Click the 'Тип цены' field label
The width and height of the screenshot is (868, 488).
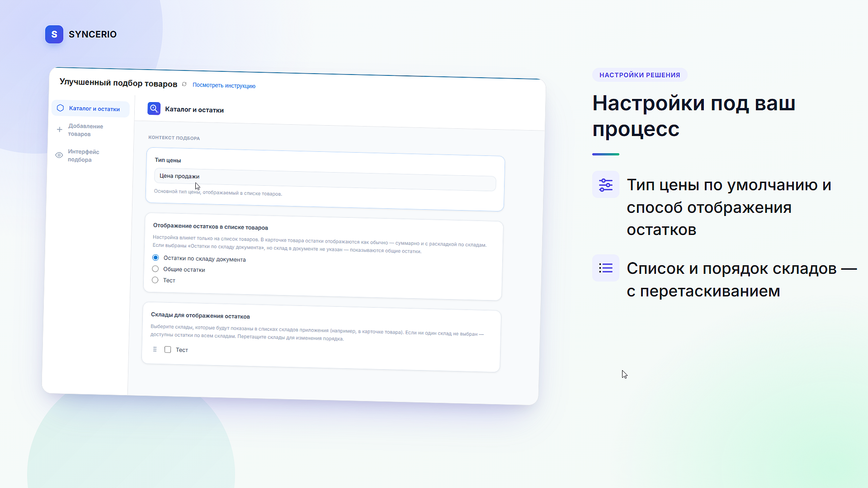168,160
